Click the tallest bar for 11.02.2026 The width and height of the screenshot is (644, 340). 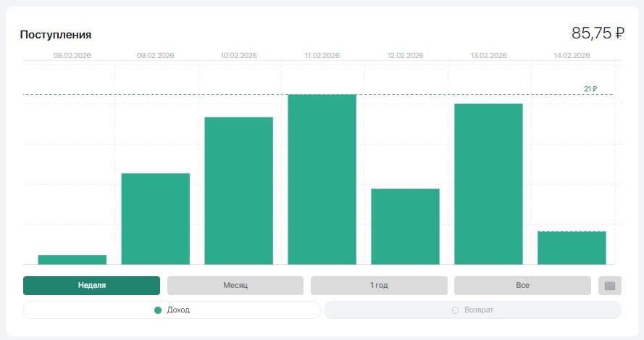pyautogui.click(x=322, y=179)
